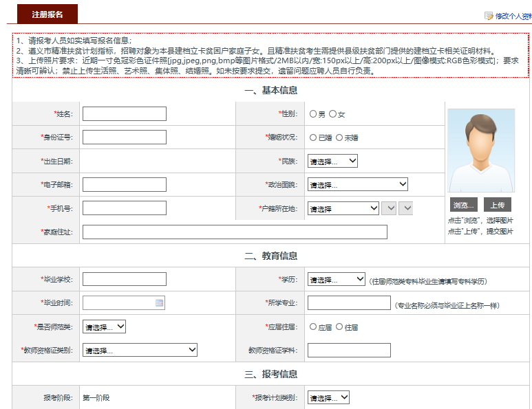Choose 已婚 marital status option
The width and height of the screenshot is (532, 409).
pyautogui.click(x=313, y=137)
